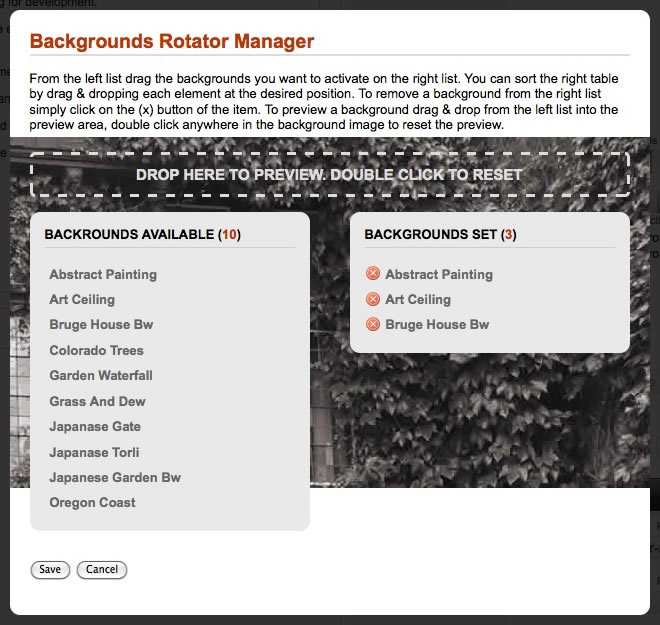Save the background rotator settings

(50, 570)
